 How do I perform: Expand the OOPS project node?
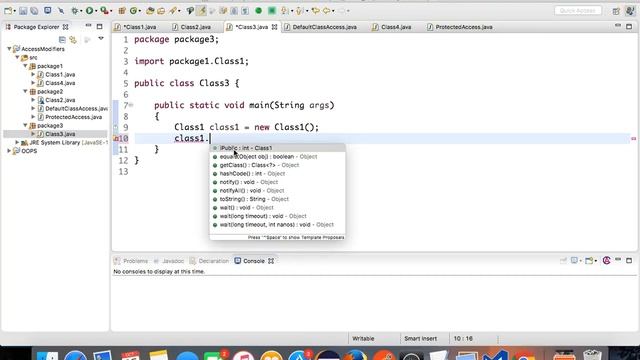(9, 151)
